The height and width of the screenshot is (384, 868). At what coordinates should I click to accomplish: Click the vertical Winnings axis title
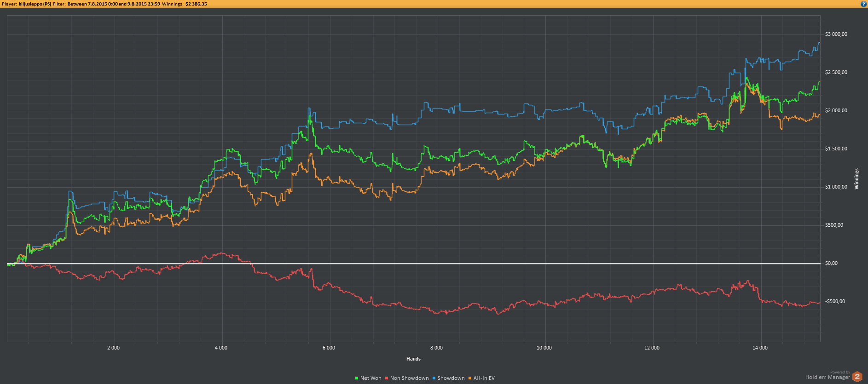(x=856, y=179)
